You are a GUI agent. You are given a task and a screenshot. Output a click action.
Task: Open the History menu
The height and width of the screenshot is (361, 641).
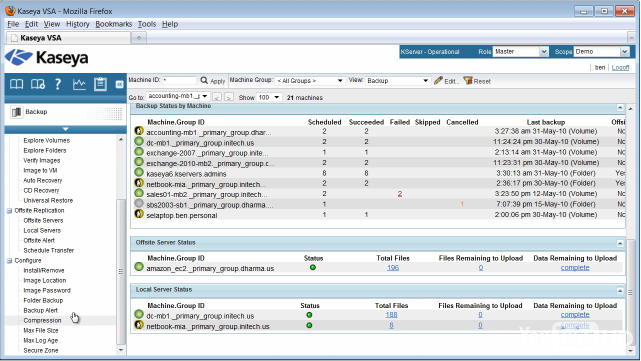pyautogui.click(x=78, y=24)
